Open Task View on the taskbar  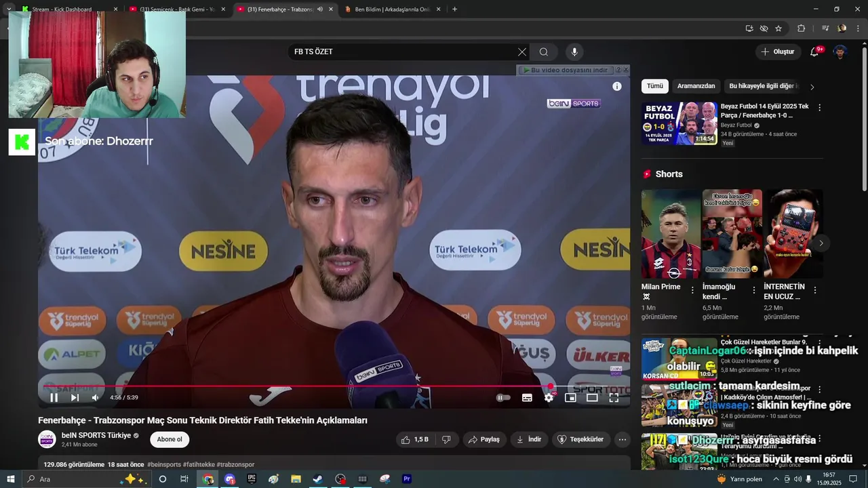point(184,479)
